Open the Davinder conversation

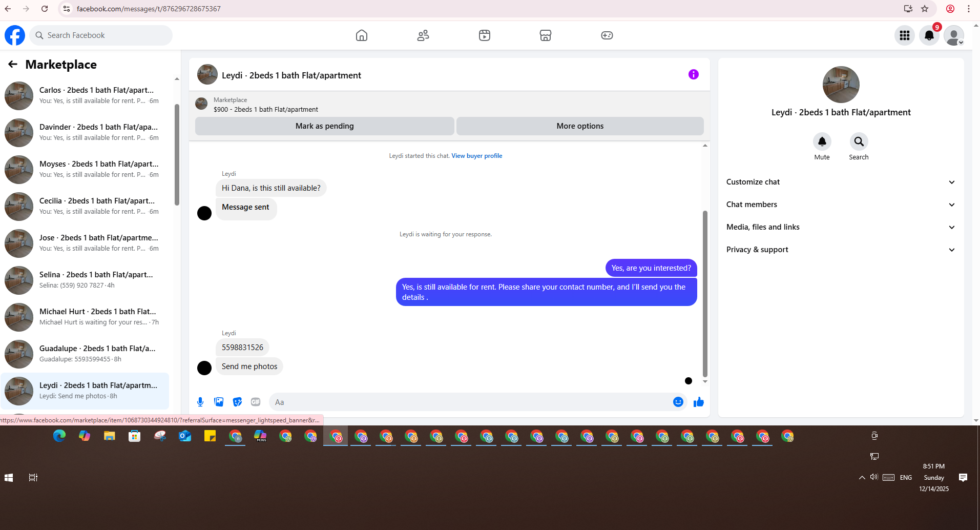[x=86, y=132]
